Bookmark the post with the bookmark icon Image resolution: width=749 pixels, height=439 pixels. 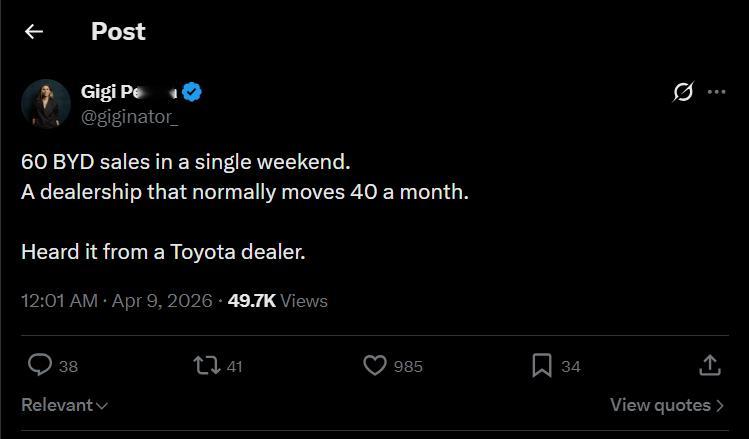point(542,366)
